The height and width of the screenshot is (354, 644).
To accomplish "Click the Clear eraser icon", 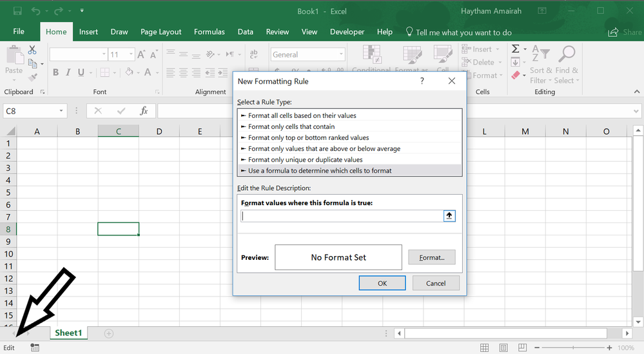I will pos(516,75).
